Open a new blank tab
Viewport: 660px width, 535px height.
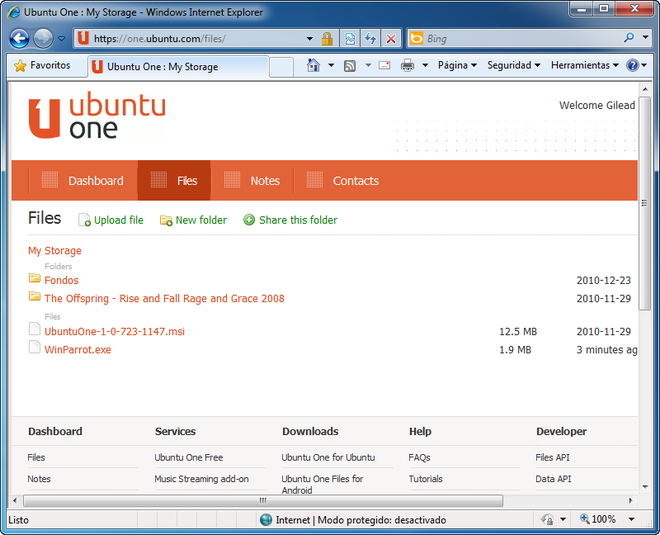coord(281,67)
